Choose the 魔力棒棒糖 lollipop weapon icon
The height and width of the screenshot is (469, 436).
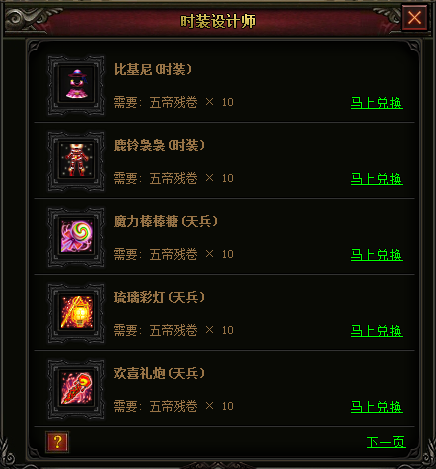tap(76, 237)
